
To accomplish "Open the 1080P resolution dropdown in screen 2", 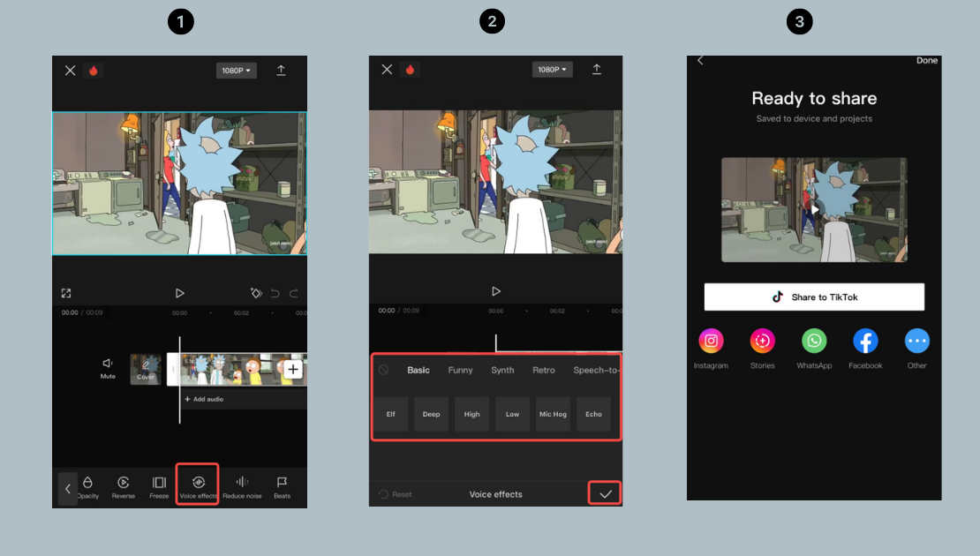I will pyautogui.click(x=552, y=70).
